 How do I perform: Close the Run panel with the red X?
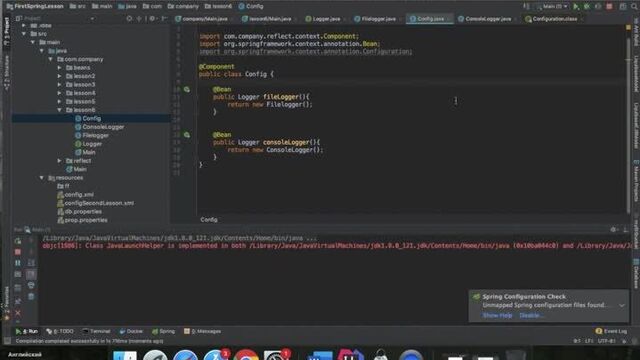point(18,313)
